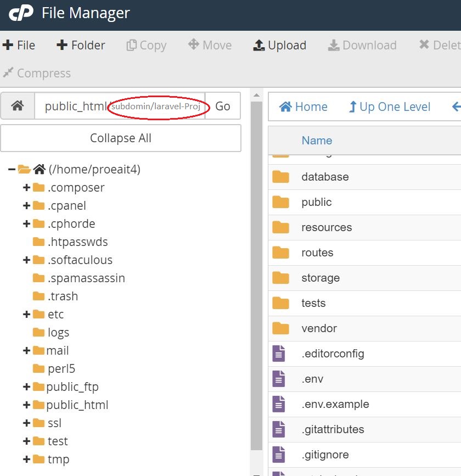Screen dimensions: 461x476
Task: Click the Move toolbar button
Action: (210, 45)
